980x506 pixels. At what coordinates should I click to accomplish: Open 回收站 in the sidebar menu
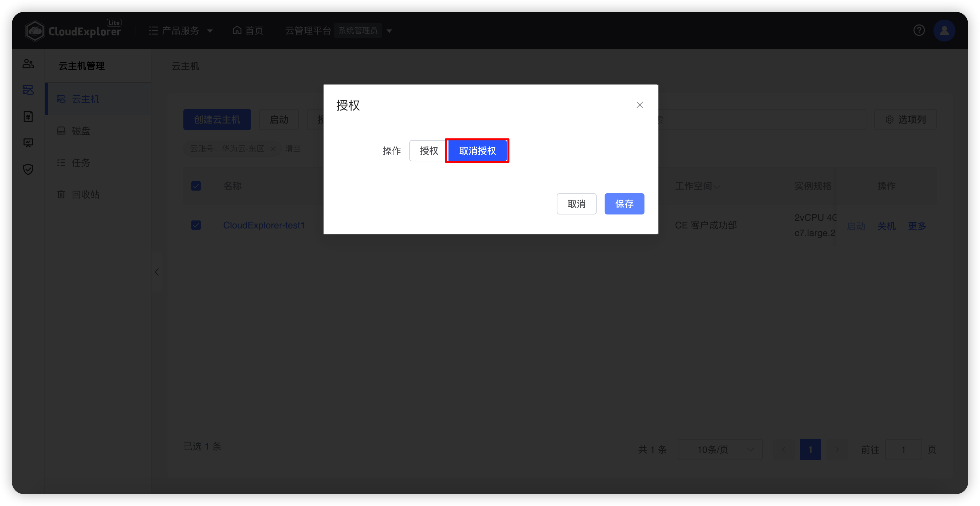click(x=99, y=194)
